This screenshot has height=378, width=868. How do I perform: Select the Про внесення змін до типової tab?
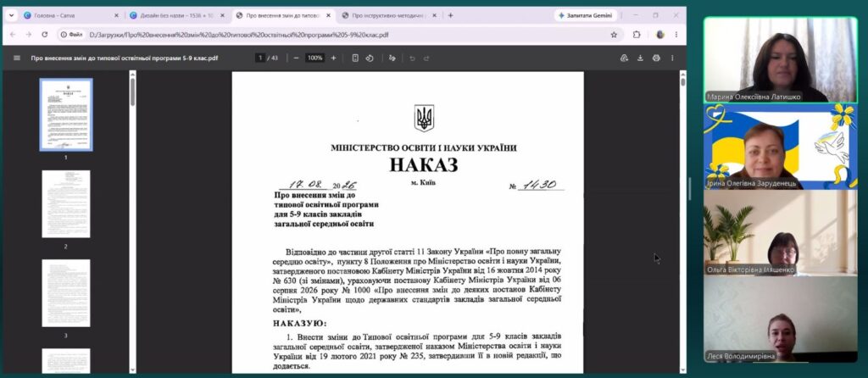tap(283, 15)
